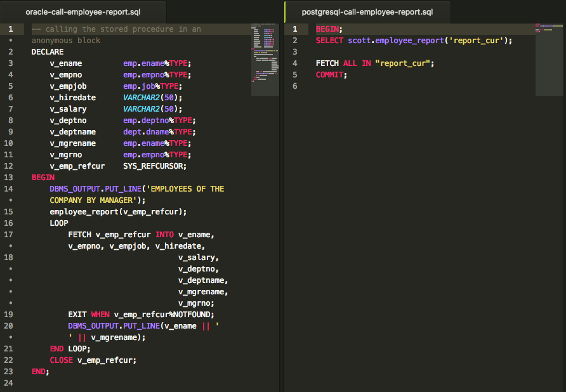
Task: Click COMMIT; in the PostgreSQL pane
Action: pos(331,75)
